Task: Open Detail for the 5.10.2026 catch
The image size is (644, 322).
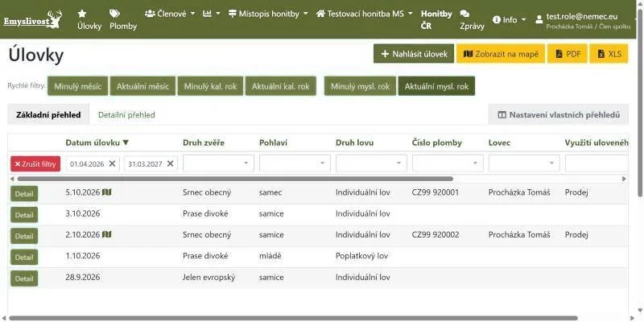Action: (x=24, y=193)
